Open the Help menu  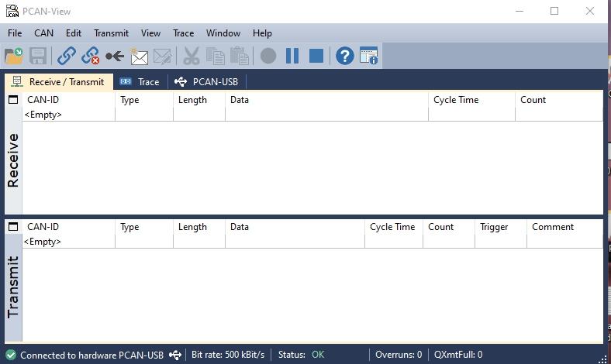click(262, 33)
